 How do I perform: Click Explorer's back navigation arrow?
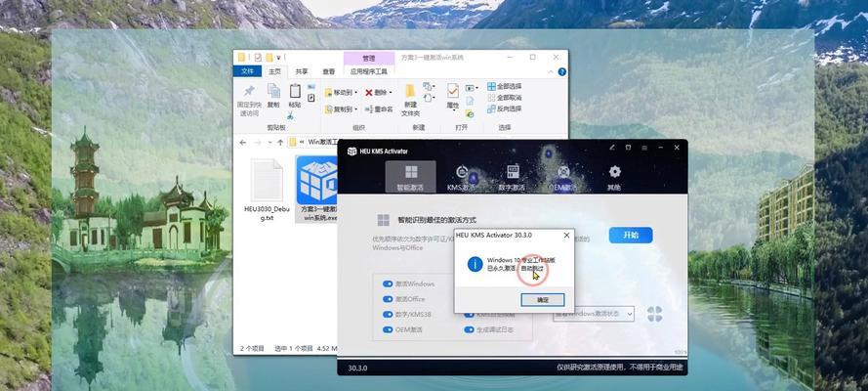click(243, 143)
